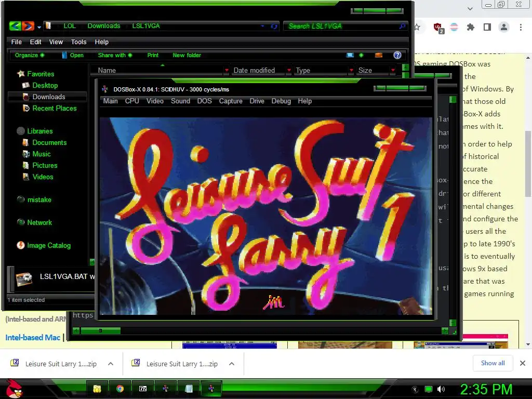The width and height of the screenshot is (532, 399).
Task: Open the views options arrow
Action: 361,55
